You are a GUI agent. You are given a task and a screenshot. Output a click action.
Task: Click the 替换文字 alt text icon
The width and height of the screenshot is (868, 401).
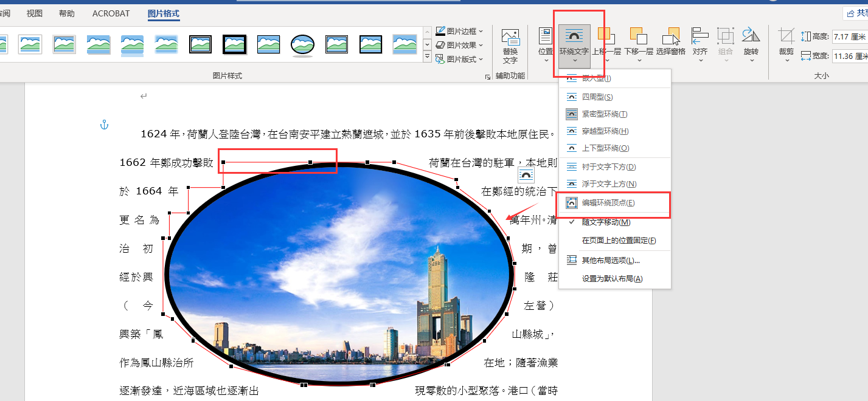510,37
